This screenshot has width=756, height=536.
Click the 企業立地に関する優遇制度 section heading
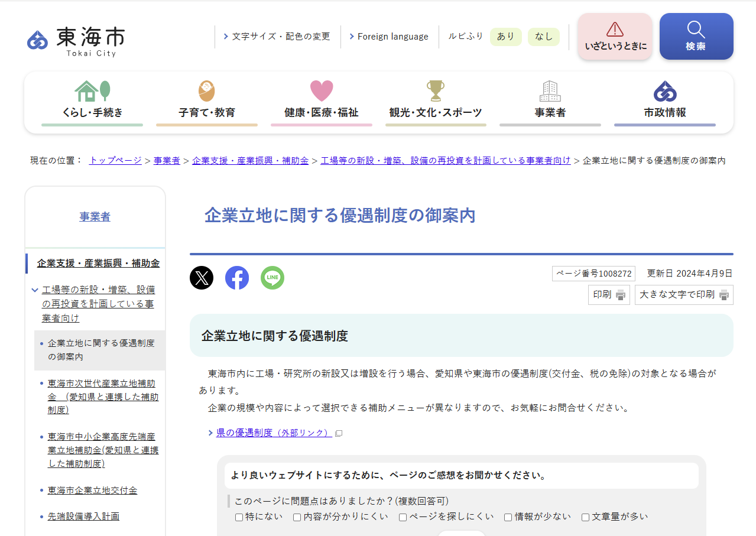(x=274, y=336)
